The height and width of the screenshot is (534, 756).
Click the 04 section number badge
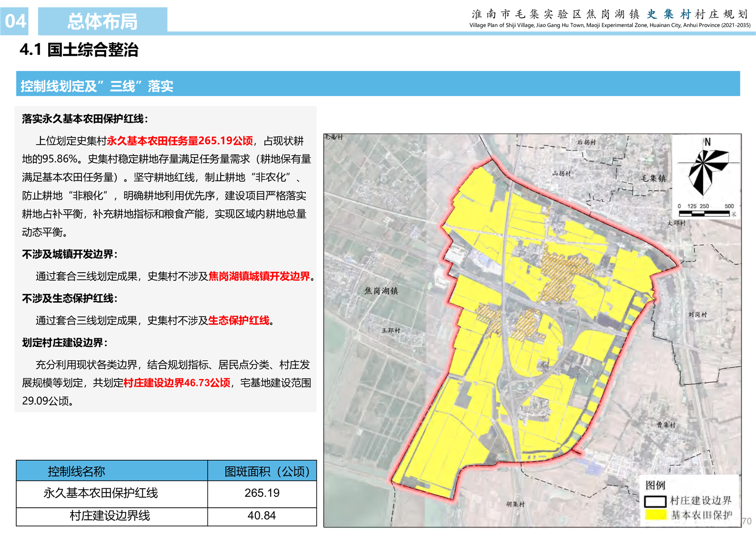pos(15,21)
